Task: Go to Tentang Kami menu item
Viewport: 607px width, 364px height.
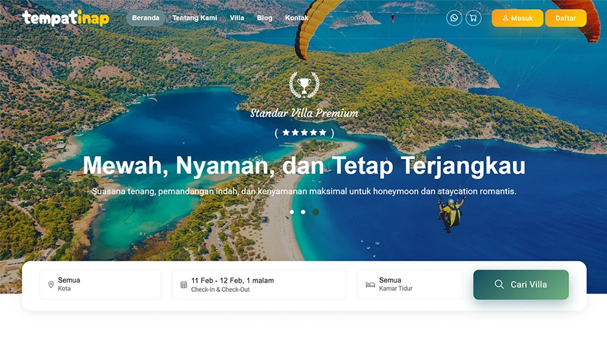Action: coord(195,18)
